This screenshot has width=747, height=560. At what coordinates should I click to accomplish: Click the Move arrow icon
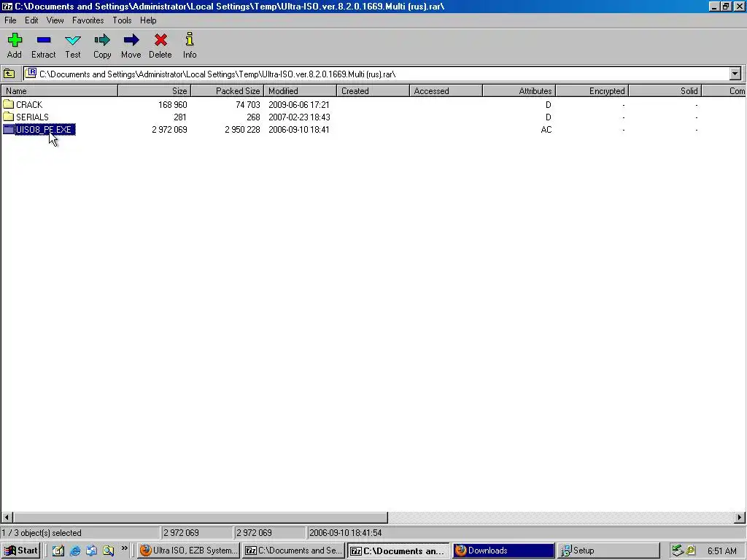point(131,40)
